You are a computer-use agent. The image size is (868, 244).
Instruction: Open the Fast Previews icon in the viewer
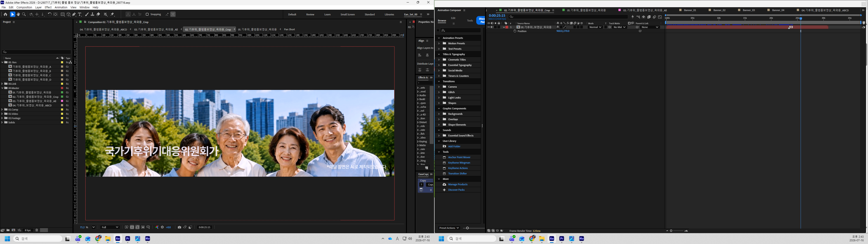[126, 227]
